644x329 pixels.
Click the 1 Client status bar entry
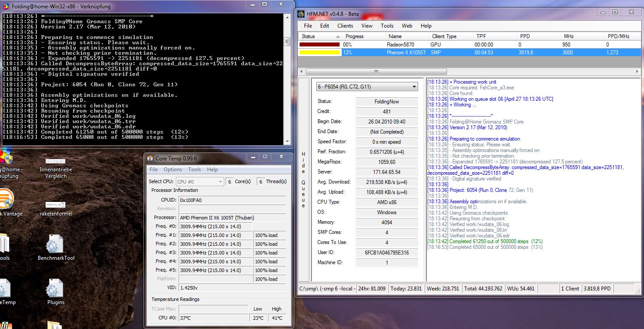point(570,289)
